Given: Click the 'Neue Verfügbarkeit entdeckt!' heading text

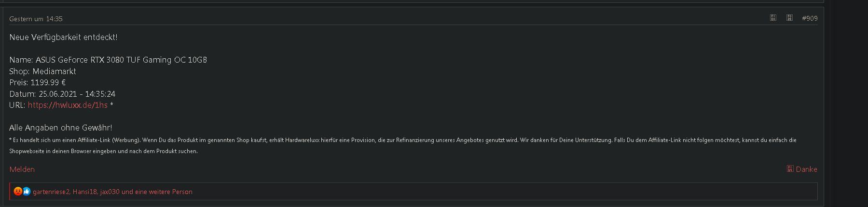Looking at the screenshot, I should click(x=63, y=37).
